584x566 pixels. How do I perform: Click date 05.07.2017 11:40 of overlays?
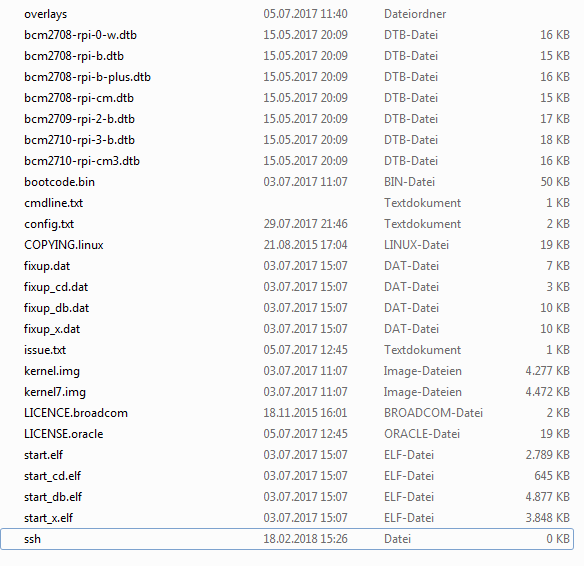[305, 14]
